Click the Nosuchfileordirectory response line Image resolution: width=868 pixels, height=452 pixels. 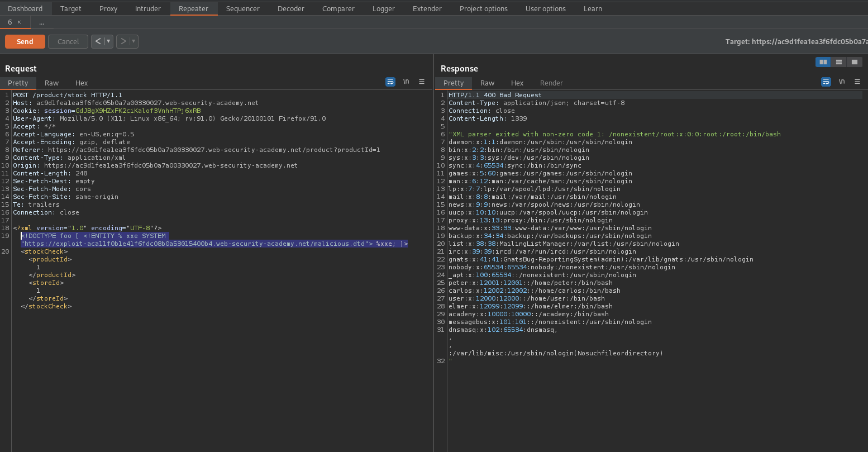[556, 353]
